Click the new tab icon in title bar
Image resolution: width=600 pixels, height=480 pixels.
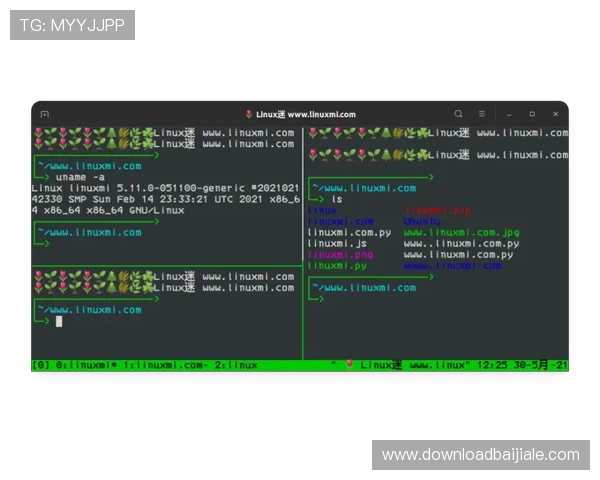(44, 114)
